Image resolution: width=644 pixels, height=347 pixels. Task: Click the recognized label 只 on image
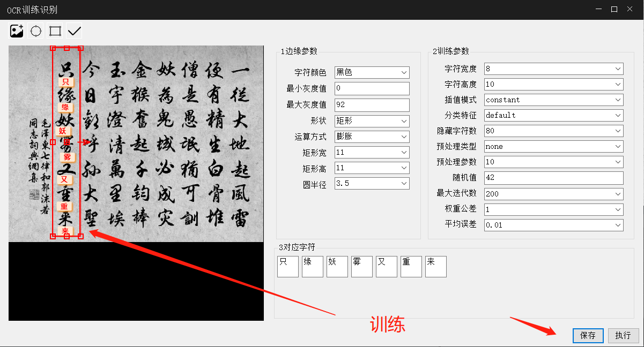65,82
